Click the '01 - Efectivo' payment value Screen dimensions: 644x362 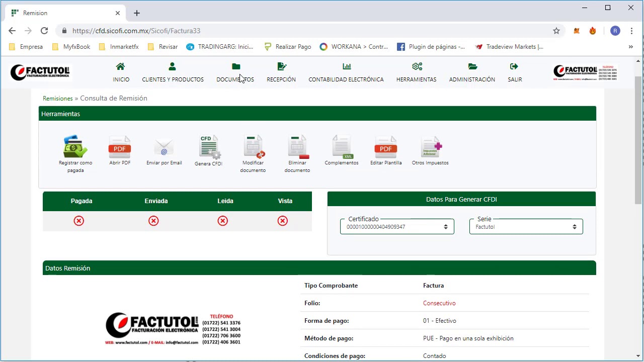pyautogui.click(x=440, y=321)
